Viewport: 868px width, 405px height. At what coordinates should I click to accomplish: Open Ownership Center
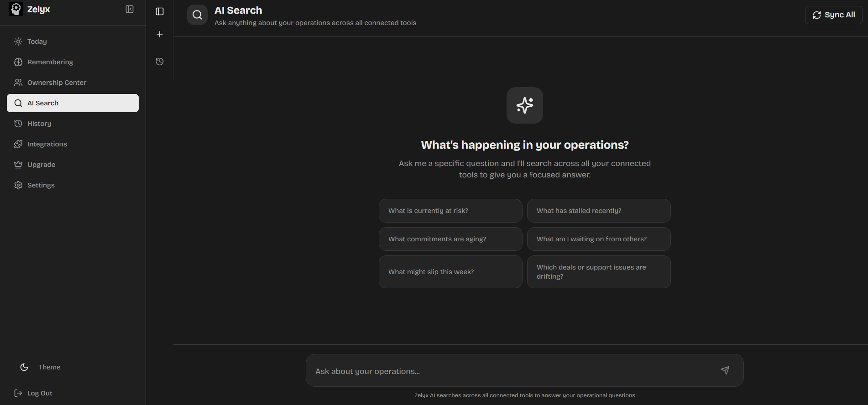click(x=73, y=83)
